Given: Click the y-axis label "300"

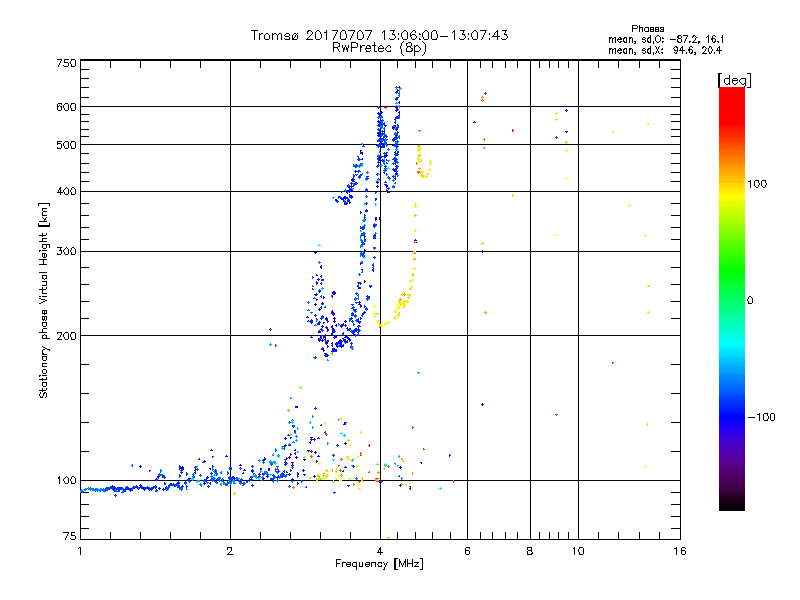Looking at the screenshot, I should pos(66,252).
